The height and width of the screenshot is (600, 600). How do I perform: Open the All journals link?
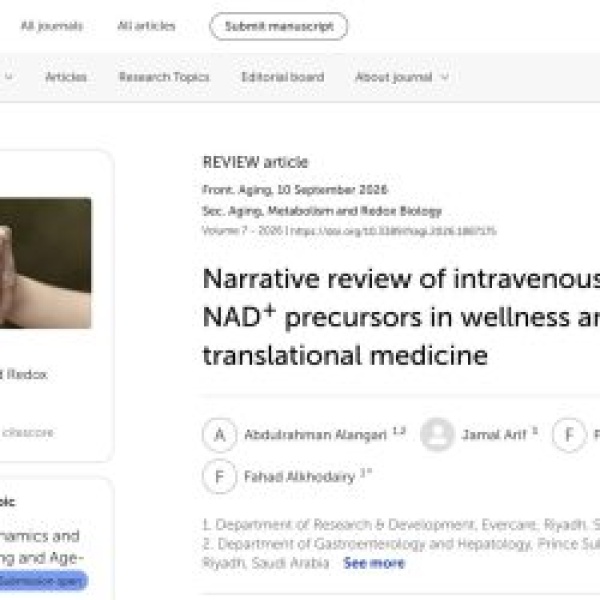[52, 26]
